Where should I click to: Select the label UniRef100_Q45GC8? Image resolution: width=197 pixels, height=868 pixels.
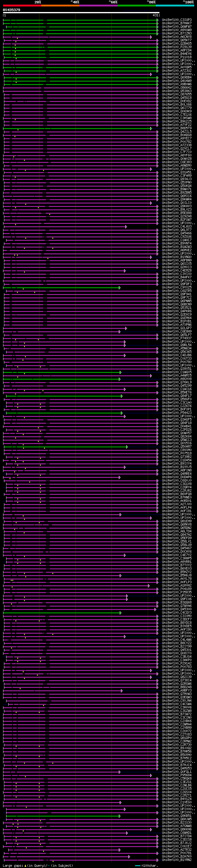pyautogui.click(x=176, y=98)
